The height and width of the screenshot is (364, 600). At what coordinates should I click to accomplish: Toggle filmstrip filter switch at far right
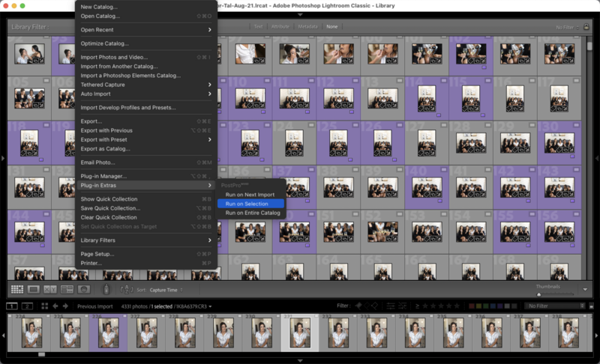tap(591, 306)
